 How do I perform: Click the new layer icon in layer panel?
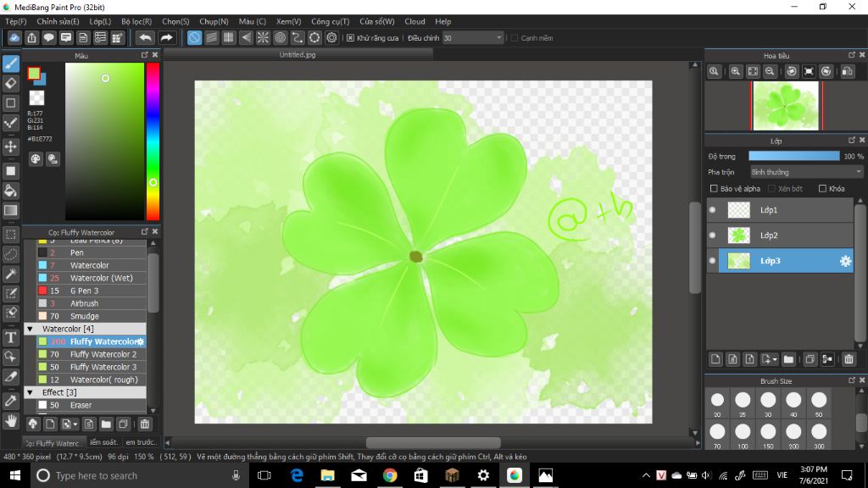click(x=715, y=359)
